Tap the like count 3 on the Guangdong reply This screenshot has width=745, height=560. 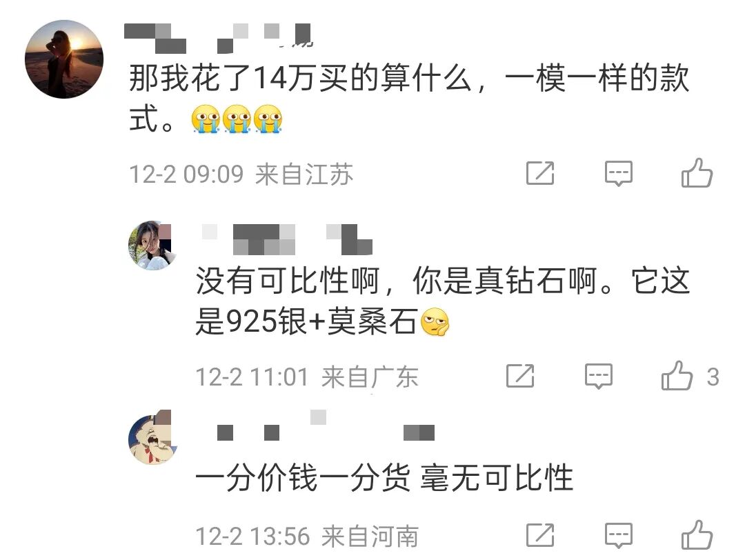712,377
